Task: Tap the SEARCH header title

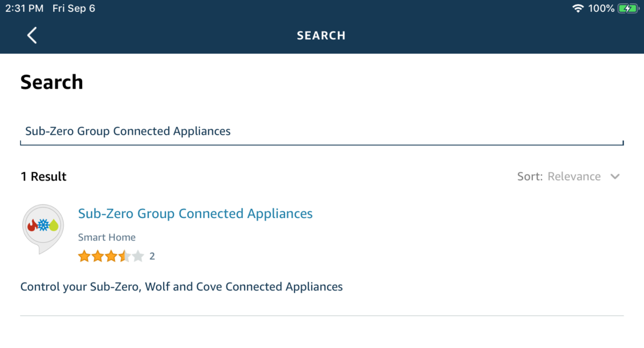Action: [321, 35]
